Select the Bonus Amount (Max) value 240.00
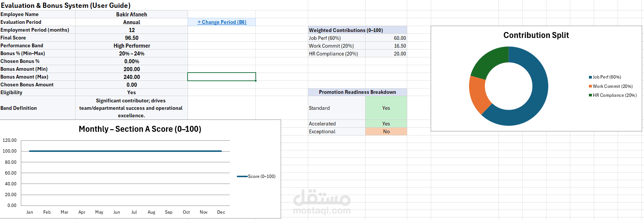The width and height of the screenshot is (644, 220). pos(131,77)
